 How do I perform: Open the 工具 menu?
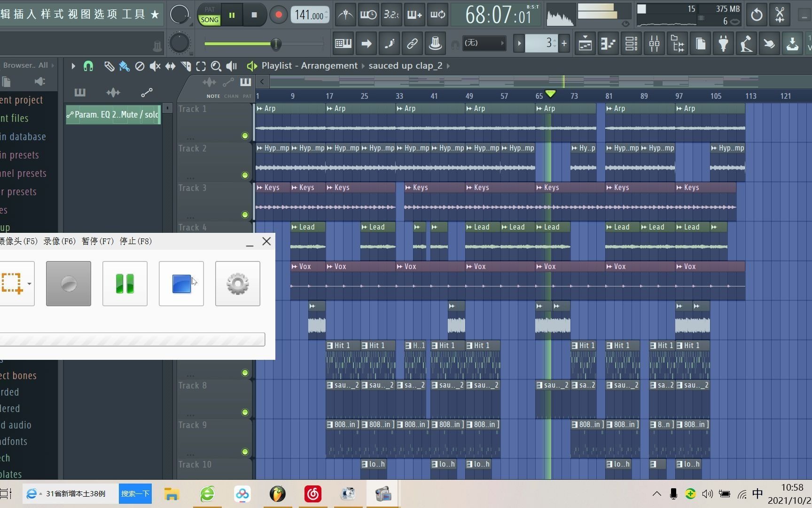(x=133, y=14)
